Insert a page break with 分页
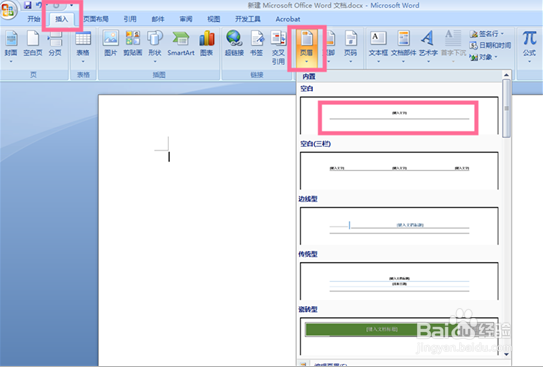 tap(55, 43)
